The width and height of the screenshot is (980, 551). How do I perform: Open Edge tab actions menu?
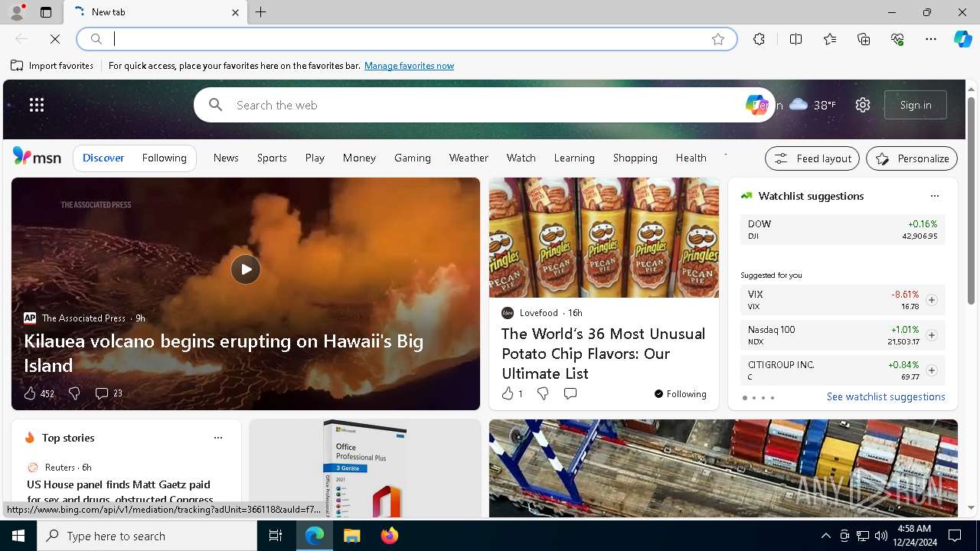point(46,12)
